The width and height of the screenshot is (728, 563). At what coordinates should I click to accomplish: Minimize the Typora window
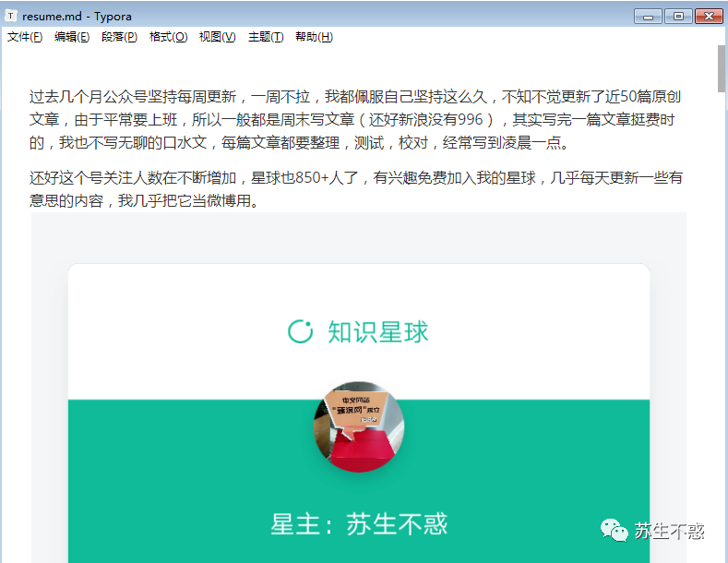click(648, 17)
